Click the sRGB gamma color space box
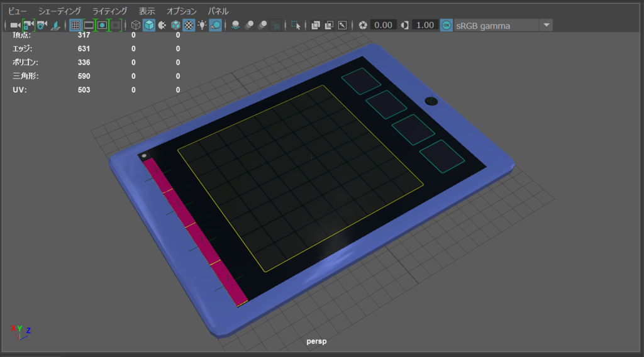This screenshot has width=644, height=357. point(496,25)
